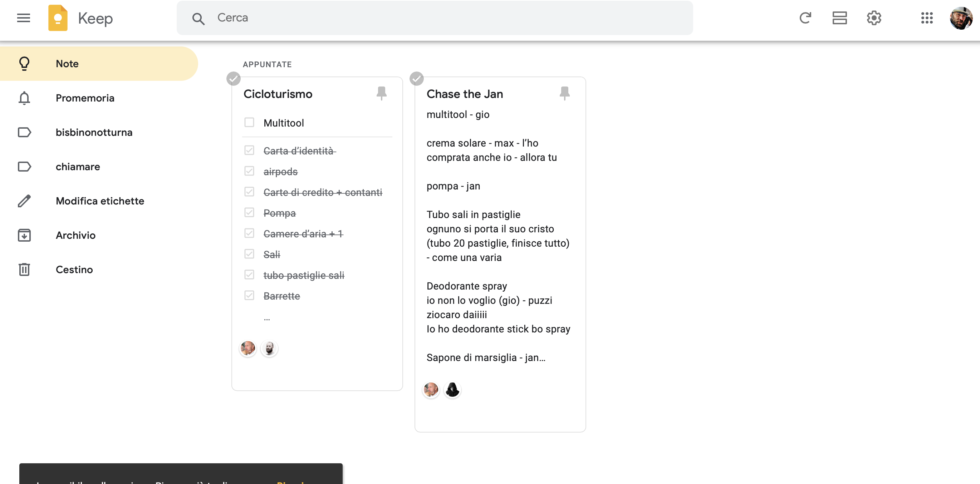The image size is (980, 484).
Task: Select the Cicloturismo note checkmark circle
Action: coord(233,79)
